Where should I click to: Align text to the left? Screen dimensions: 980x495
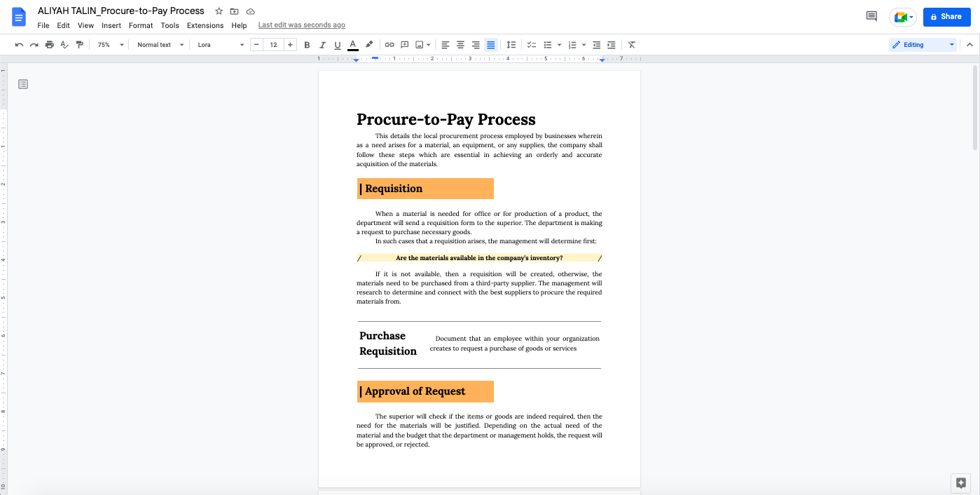445,45
